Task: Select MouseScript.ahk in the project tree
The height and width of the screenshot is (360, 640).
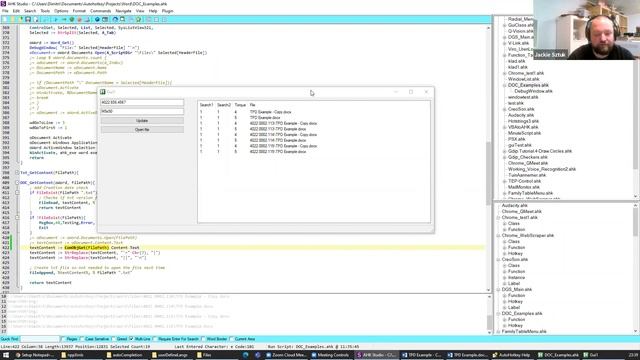Action: (524, 133)
